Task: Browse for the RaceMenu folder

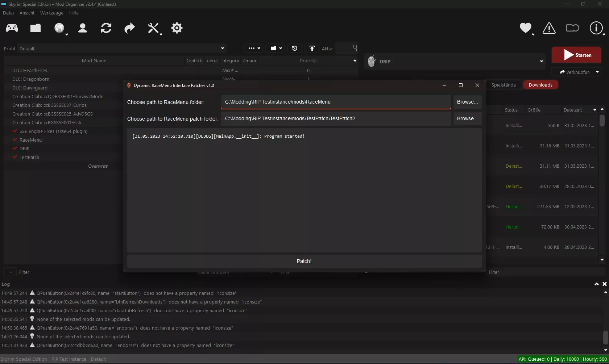Action: pyautogui.click(x=467, y=102)
